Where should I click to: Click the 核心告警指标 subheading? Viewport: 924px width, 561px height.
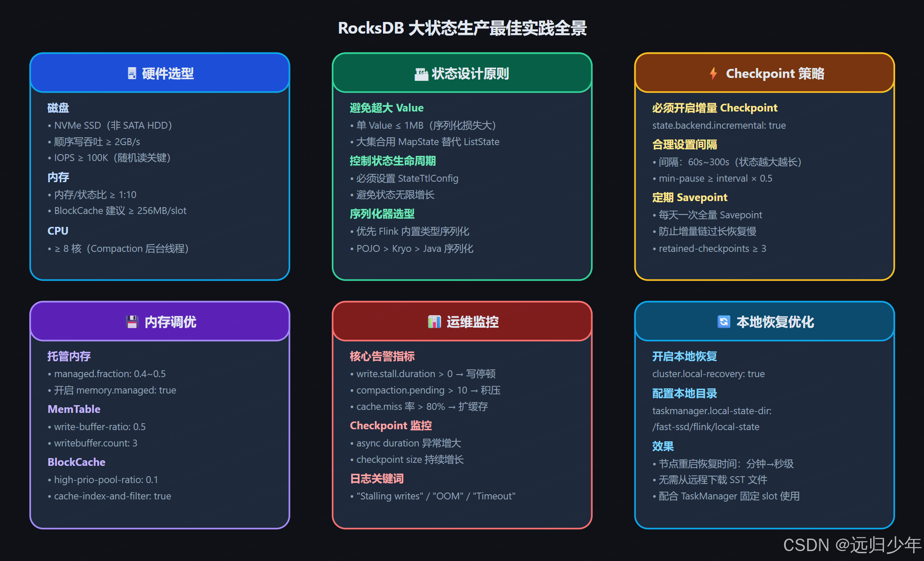click(x=382, y=356)
